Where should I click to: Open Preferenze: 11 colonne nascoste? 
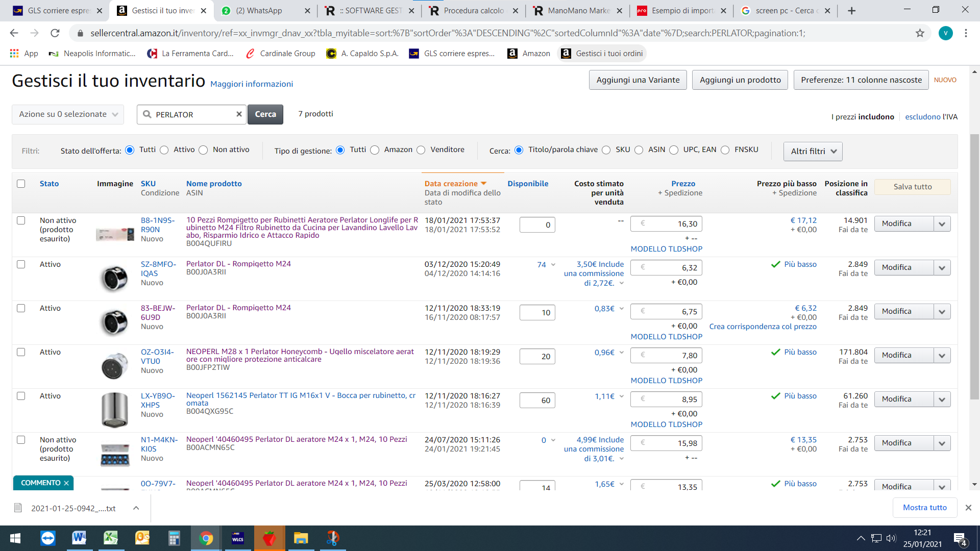click(861, 80)
